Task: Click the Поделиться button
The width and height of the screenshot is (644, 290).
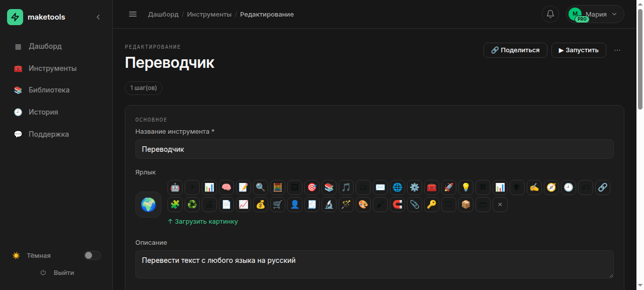Action: click(x=515, y=50)
